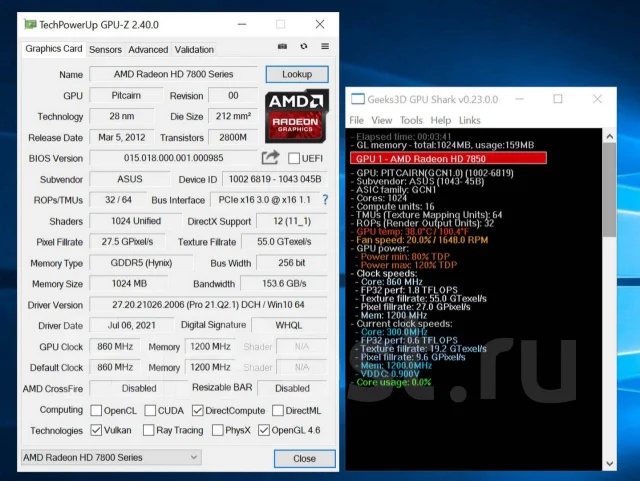Click GPU Shark scrollbar down arrow
The height and width of the screenshot is (481, 640).
(x=610, y=463)
